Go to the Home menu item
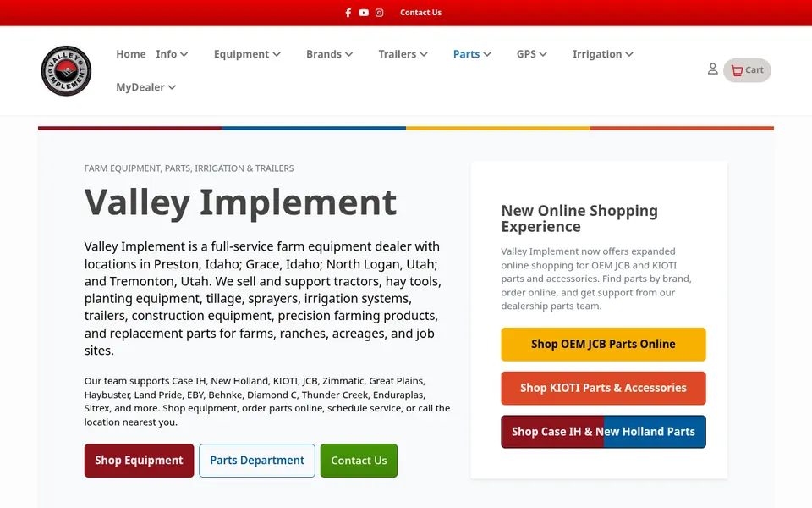Image resolution: width=812 pixels, height=508 pixels. point(130,54)
